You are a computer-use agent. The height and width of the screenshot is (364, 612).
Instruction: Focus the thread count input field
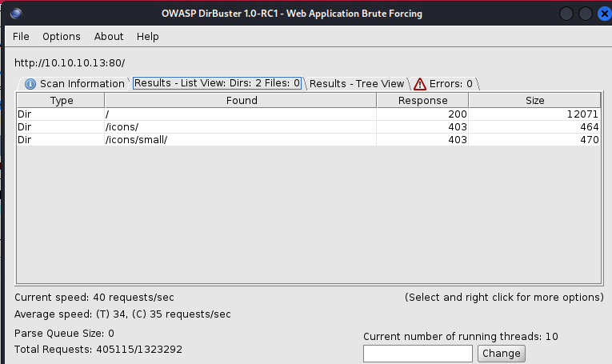(418, 354)
